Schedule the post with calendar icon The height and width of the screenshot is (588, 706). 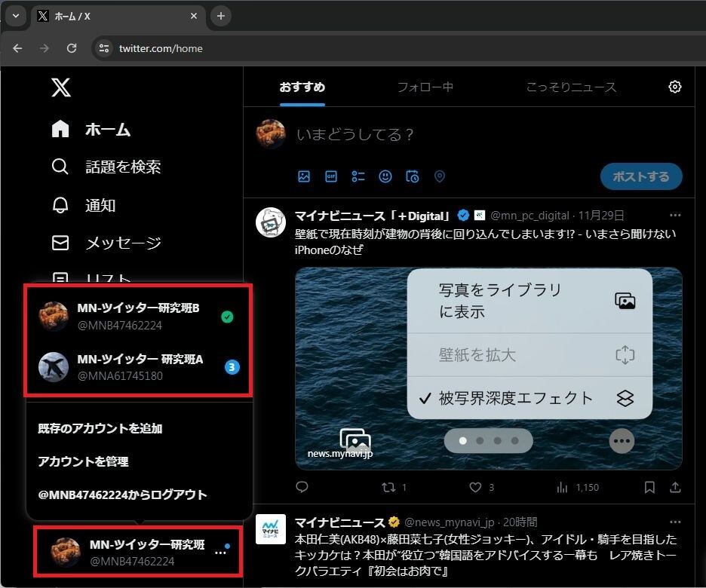[x=413, y=176]
